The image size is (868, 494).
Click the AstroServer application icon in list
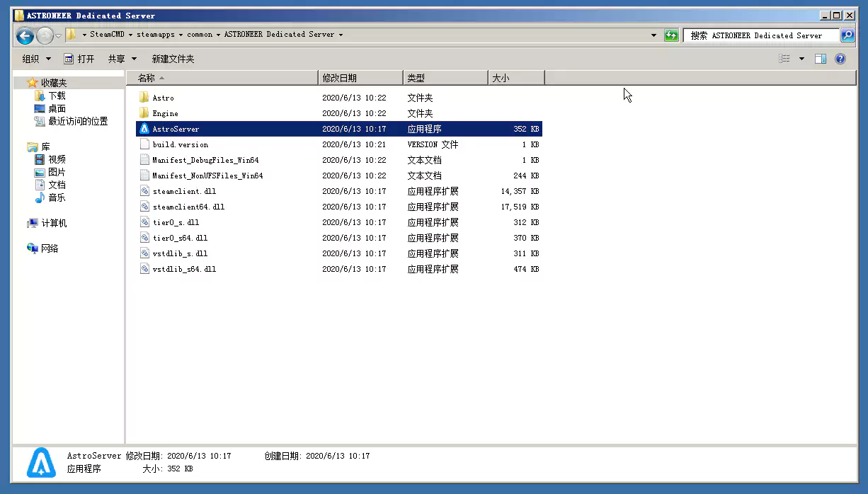144,129
